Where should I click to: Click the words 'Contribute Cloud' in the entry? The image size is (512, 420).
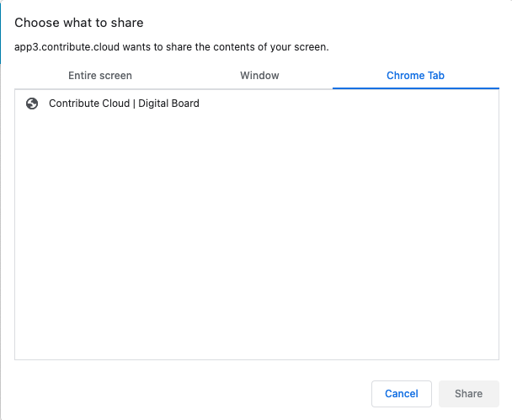[89, 104]
